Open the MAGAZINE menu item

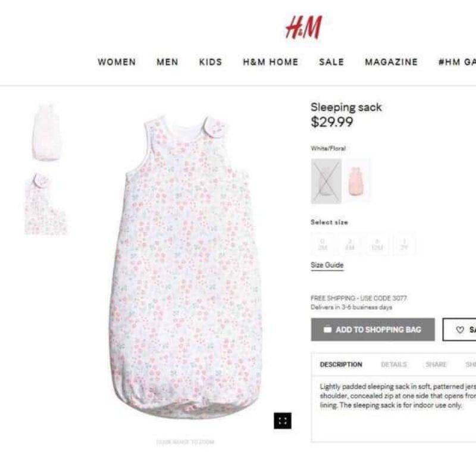392,62
